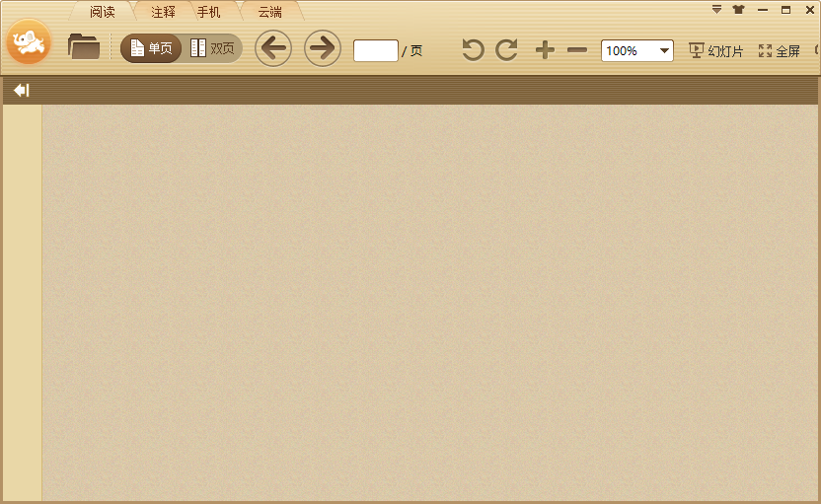This screenshot has width=821, height=504.
Task: Rotate page counterclockwise
Action: pyautogui.click(x=473, y=50)
